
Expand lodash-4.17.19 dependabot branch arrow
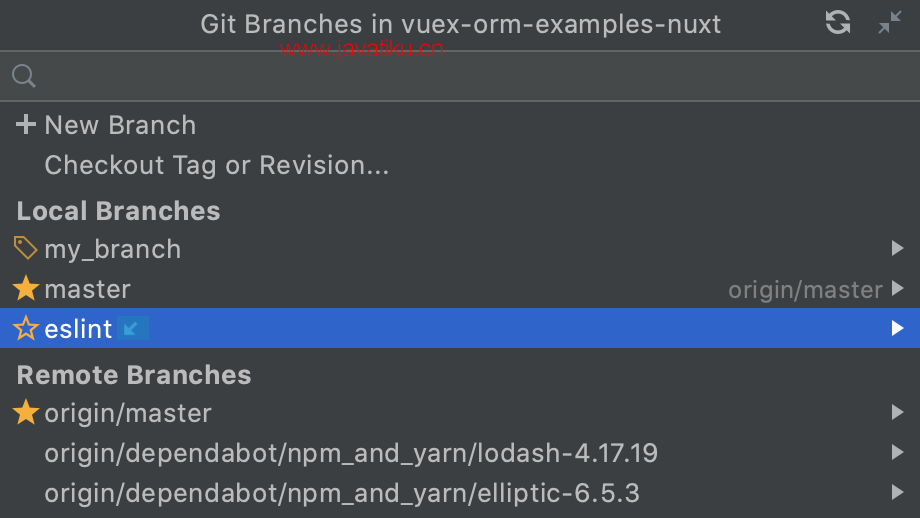897,452
